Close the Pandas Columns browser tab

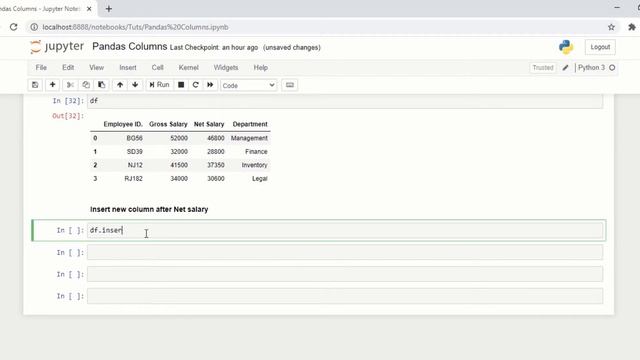89,9
